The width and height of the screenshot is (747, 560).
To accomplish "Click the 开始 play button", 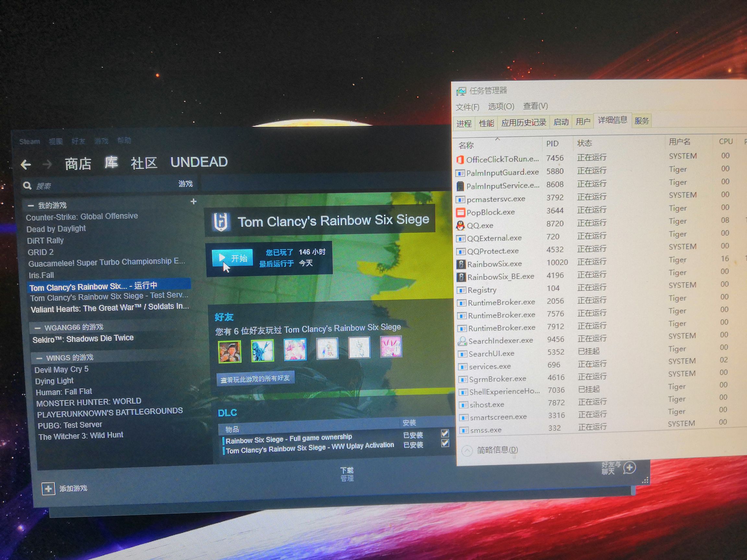I will pyautogui.click(x=232, y=258).
